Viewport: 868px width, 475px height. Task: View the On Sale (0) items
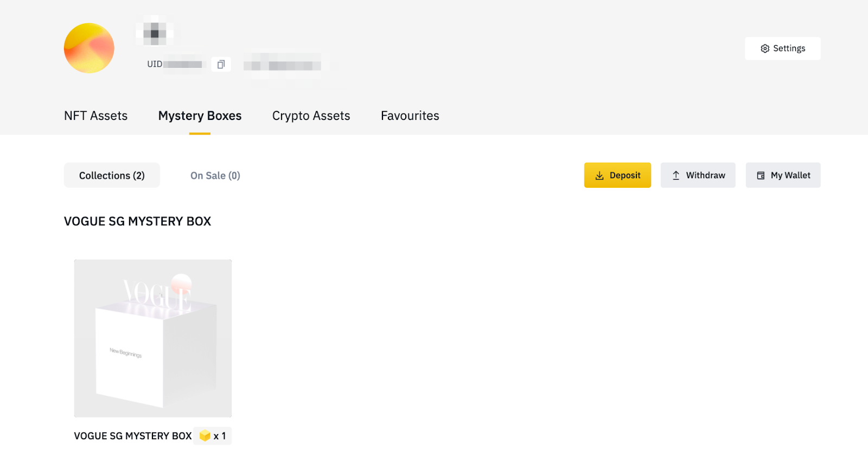[x=215, y=175]
